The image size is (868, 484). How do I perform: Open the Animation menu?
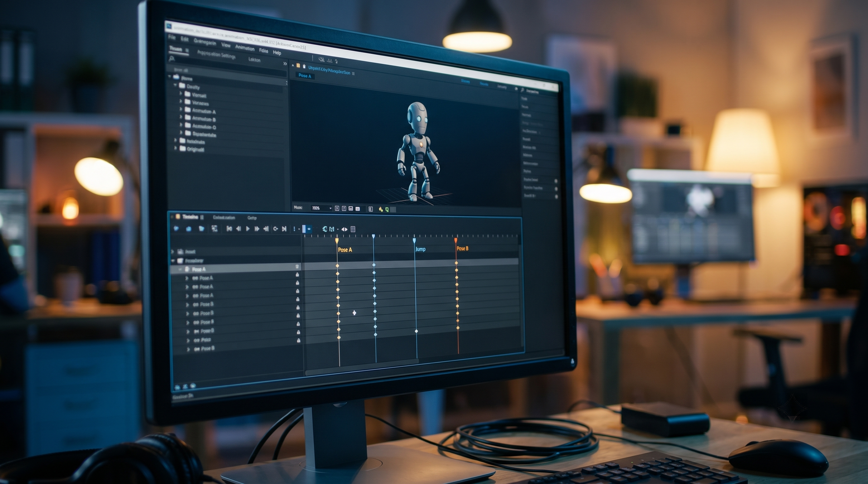tap(245, 48)
